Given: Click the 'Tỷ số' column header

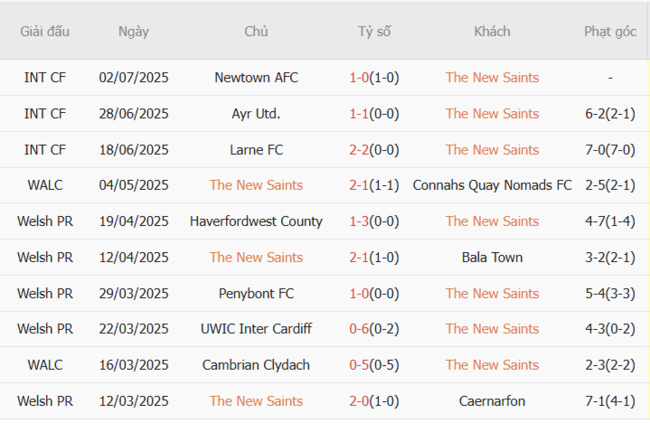Looking at the screenshot, I should click(x=374, y=31).
